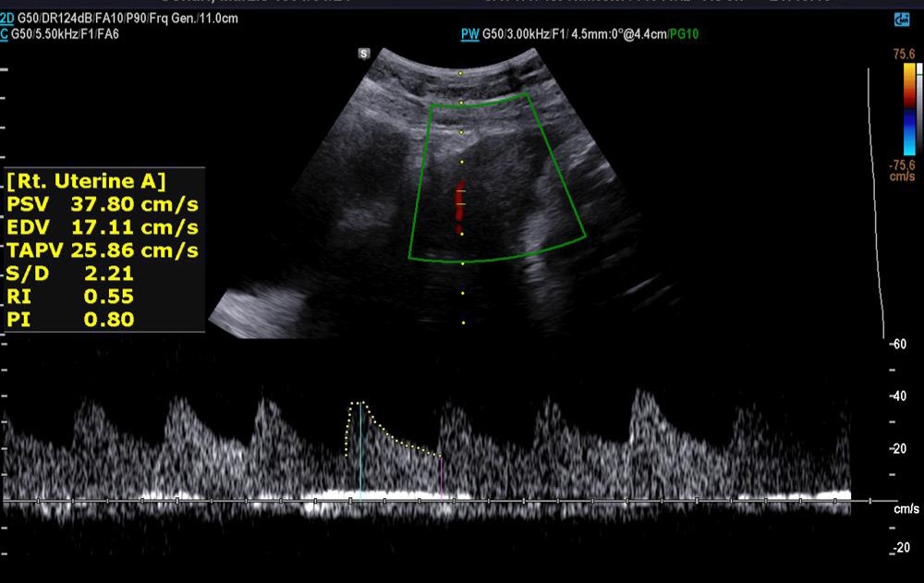This screenshot has height=583, width=924.
Task: Click the Rt. Uterine A measurement header
Action: pyautogui.click(x=86, y=180)
